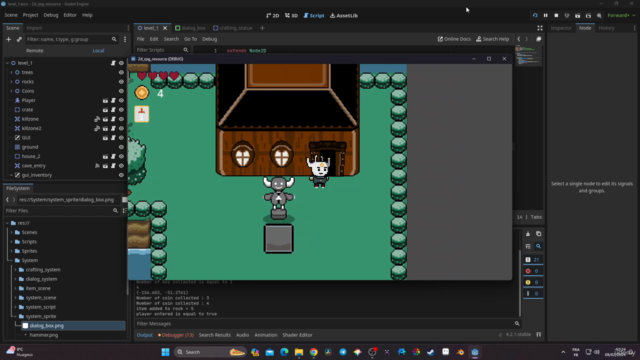Open the Debug menu in main menu bar

51,15
